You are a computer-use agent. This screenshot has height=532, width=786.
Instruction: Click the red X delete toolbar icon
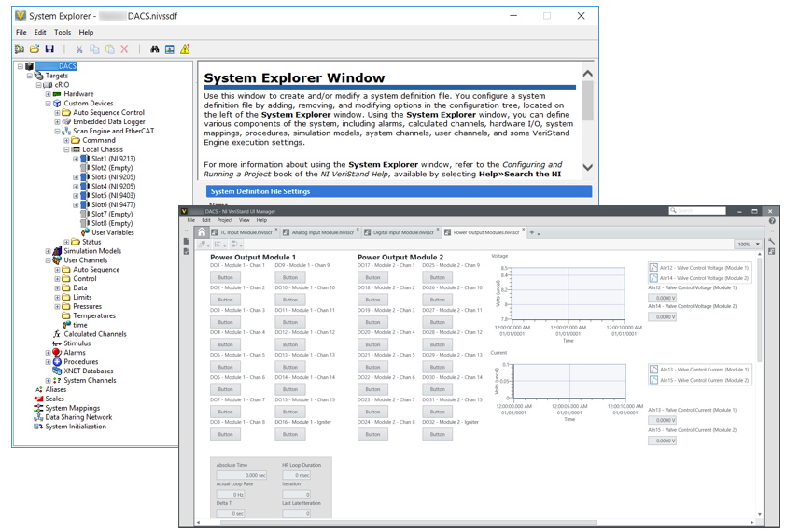point(124,49)
